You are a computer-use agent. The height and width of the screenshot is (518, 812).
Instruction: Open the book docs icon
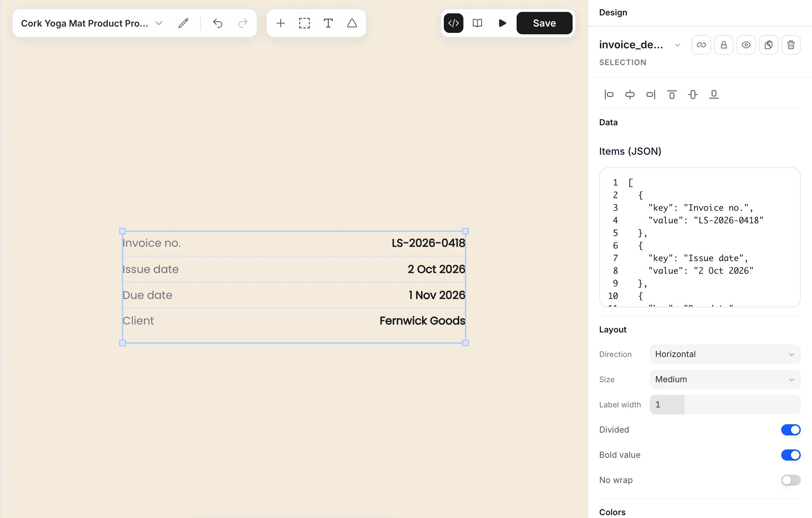click(x=477, y=23)
